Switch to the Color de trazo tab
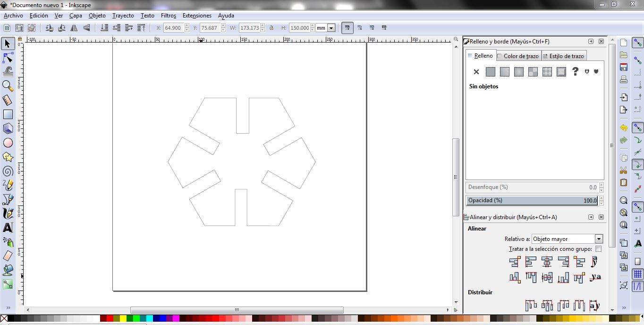644x325 pixels. 518,56
